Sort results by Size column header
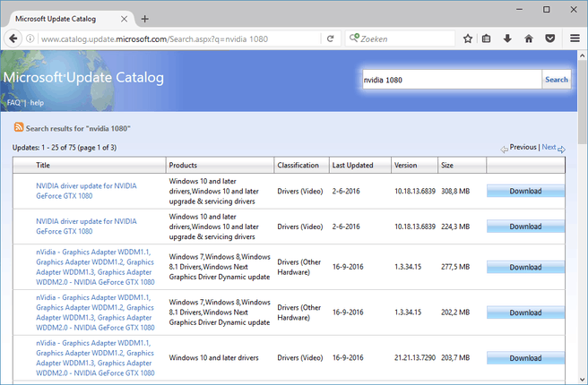The height and width of the screenshot is (385, 588). coord(448,166)
